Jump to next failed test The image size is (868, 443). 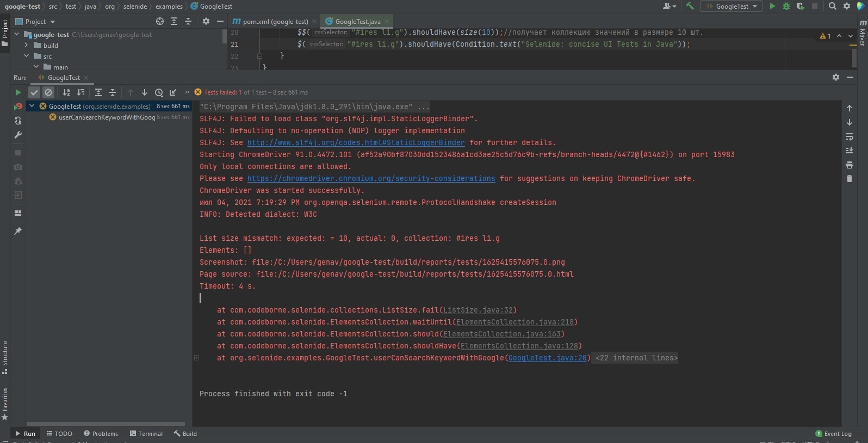[x=145, y=92]
